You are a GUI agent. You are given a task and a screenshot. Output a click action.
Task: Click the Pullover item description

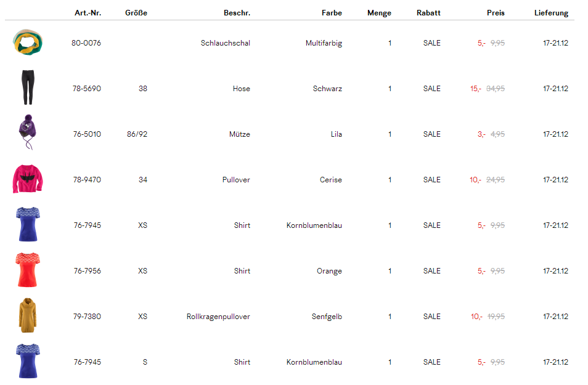(x=236, y=180)
